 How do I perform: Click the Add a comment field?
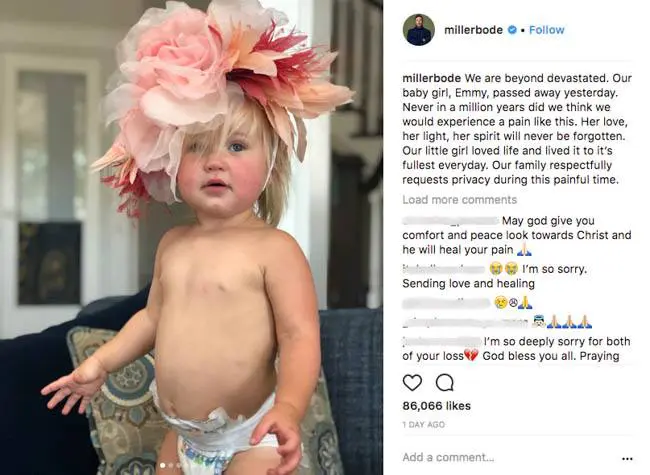[448, 457]
